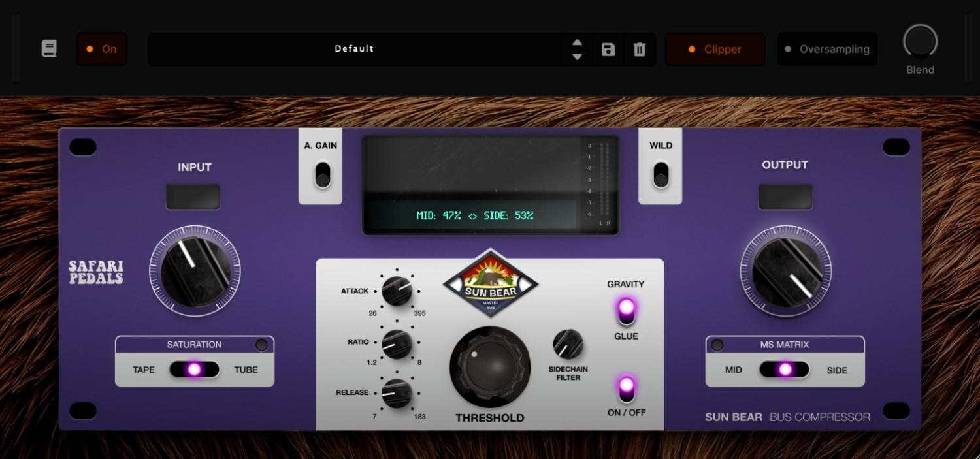
Task: Step to the next preset with up arrow
Action: (577, 42)
